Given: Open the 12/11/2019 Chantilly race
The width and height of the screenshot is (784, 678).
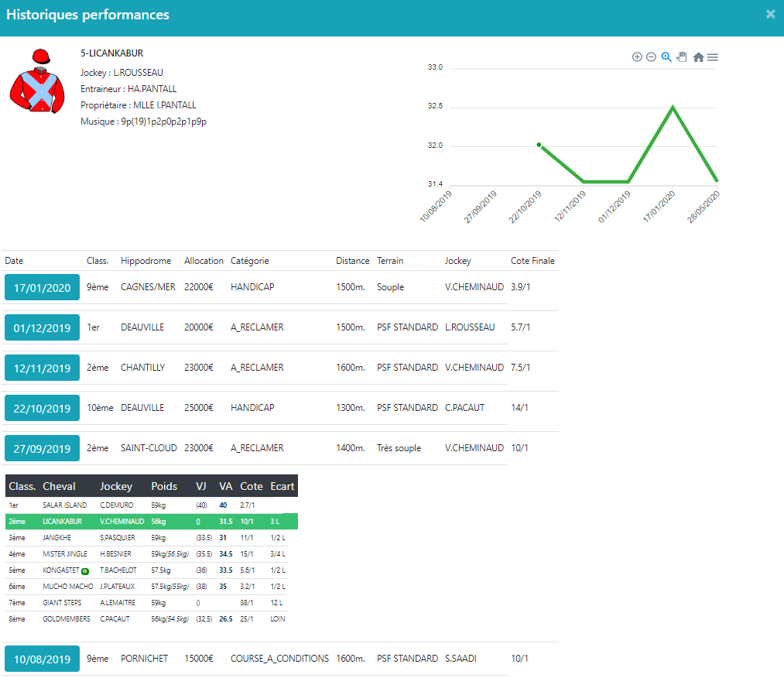Looking at the screenshot, I should pos(43,368).
